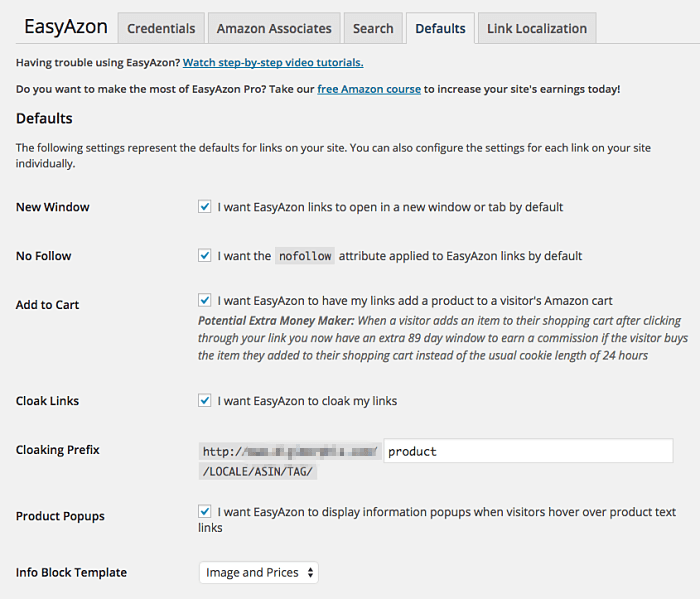Open the step-by-step video tutorials link
Viewport: 700px width, 599px height.
[273, 62]
